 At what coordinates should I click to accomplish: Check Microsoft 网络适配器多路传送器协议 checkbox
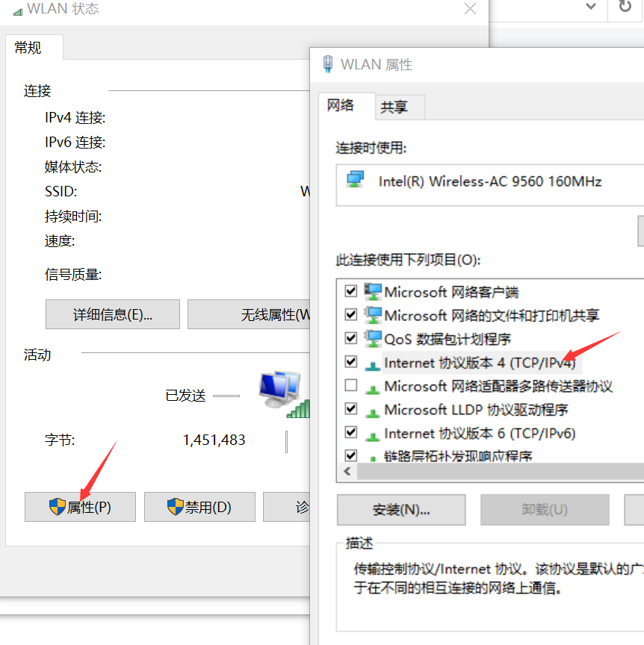(351, 385)
